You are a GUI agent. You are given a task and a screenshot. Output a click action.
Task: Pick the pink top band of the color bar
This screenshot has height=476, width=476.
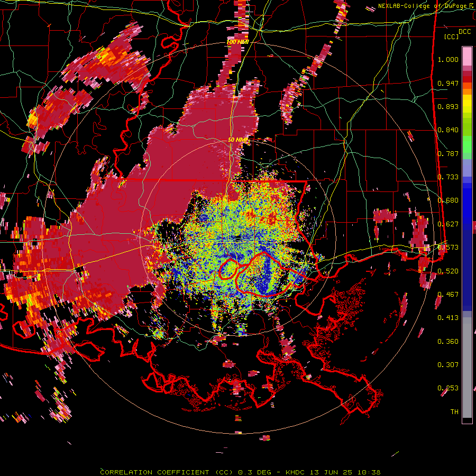tap(467, 56)
